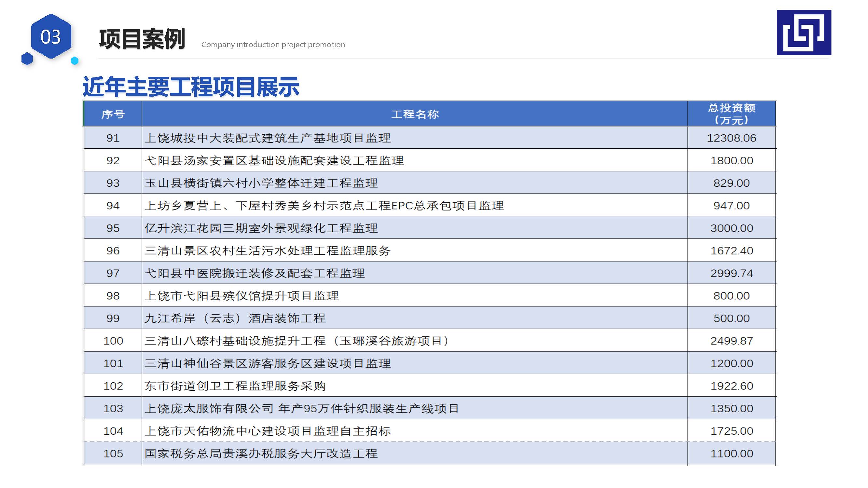
Task: Click the title 近年主要工程项目展示
Action: pos(191,87)
